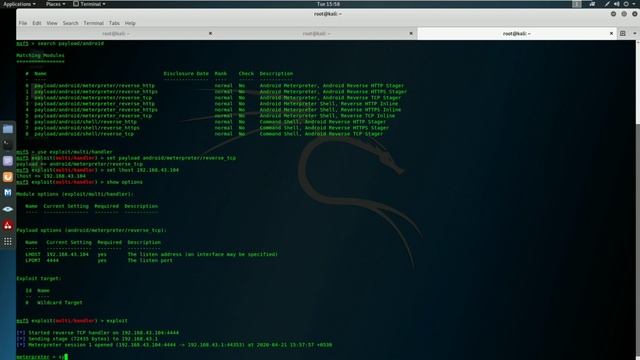Viewport: 640px width, 360px height.
Task: Launch the orange Burp Suite dock icon
Action: [x=8, y=177]
